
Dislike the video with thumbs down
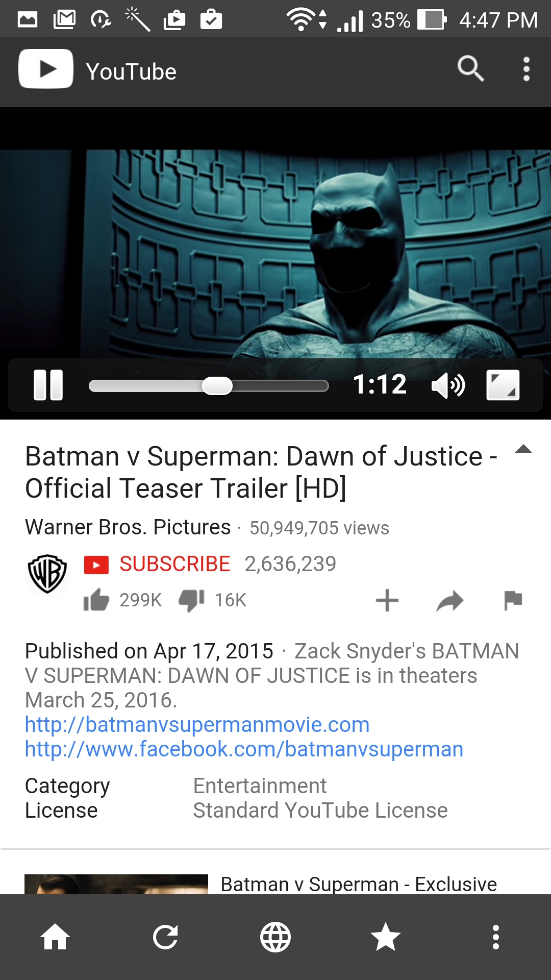point(191,600)
